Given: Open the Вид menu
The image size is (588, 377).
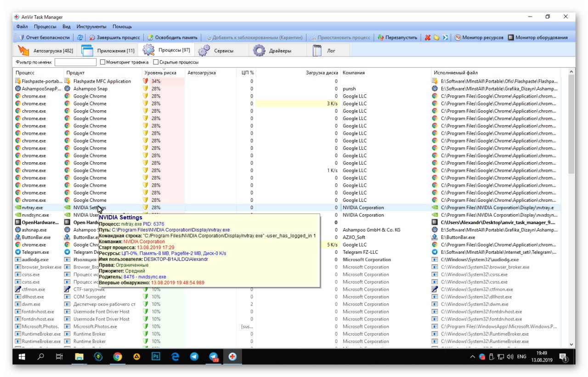Looking at the screenshot, I should tap(67, 27).
